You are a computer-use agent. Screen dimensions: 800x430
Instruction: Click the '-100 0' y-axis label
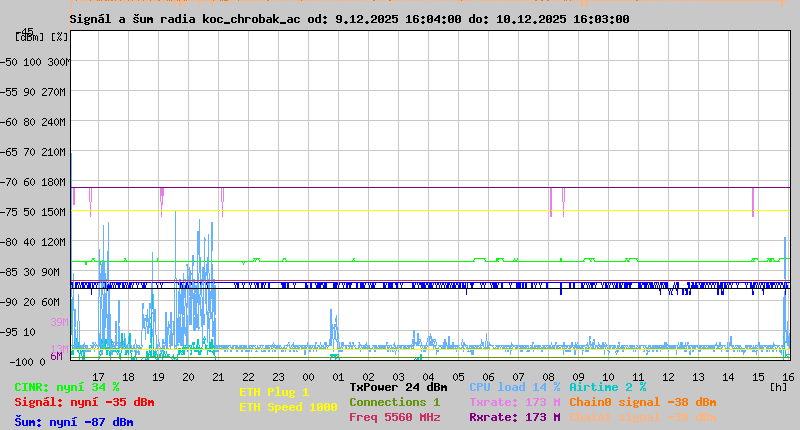click(28, 362)
